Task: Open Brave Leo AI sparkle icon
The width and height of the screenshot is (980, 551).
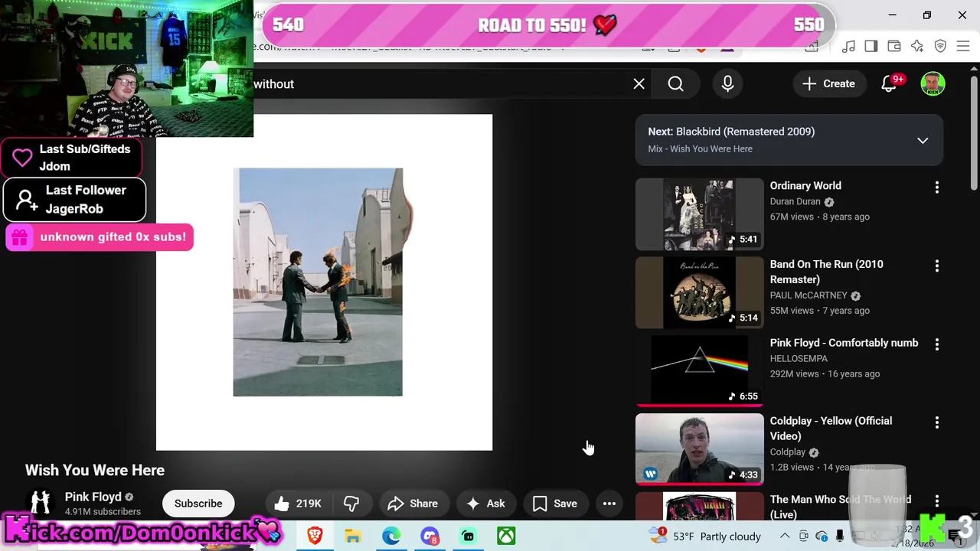Action: click(x=917, y=47)
